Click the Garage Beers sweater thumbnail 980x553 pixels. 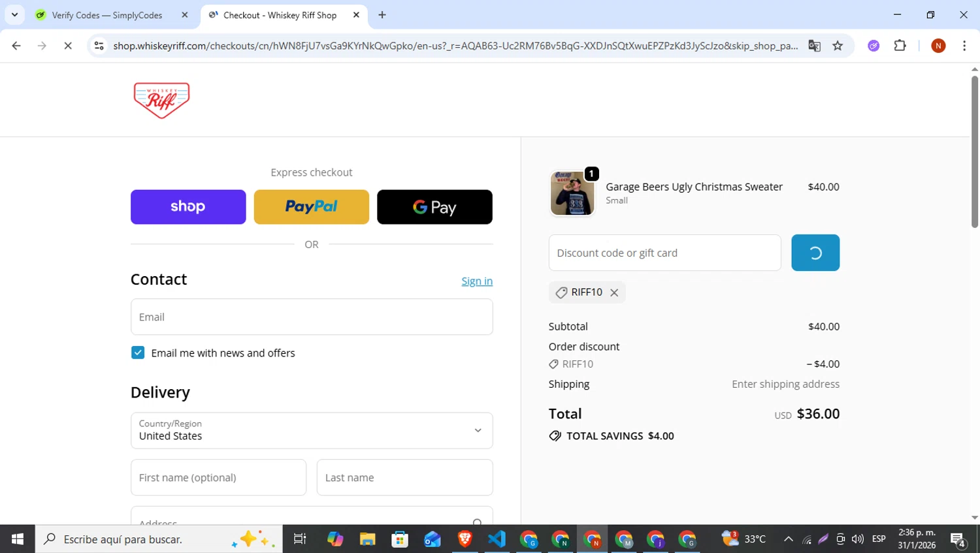[x=572, y=193]
